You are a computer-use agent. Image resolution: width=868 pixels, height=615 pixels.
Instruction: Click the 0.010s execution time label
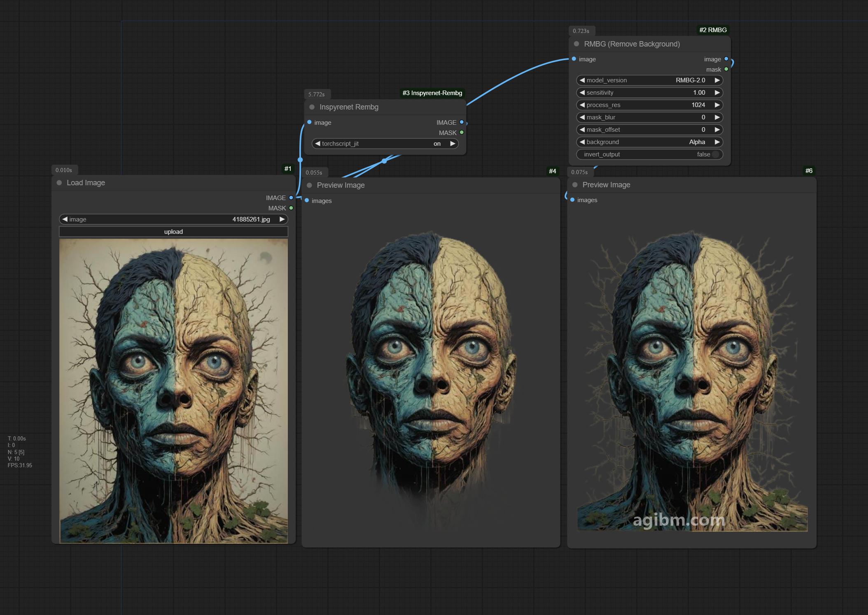64,170
